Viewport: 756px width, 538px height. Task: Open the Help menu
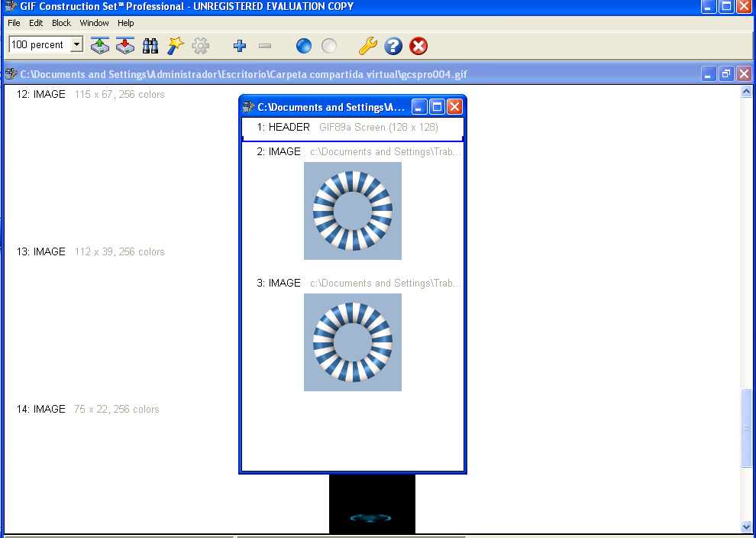[125, 23]
